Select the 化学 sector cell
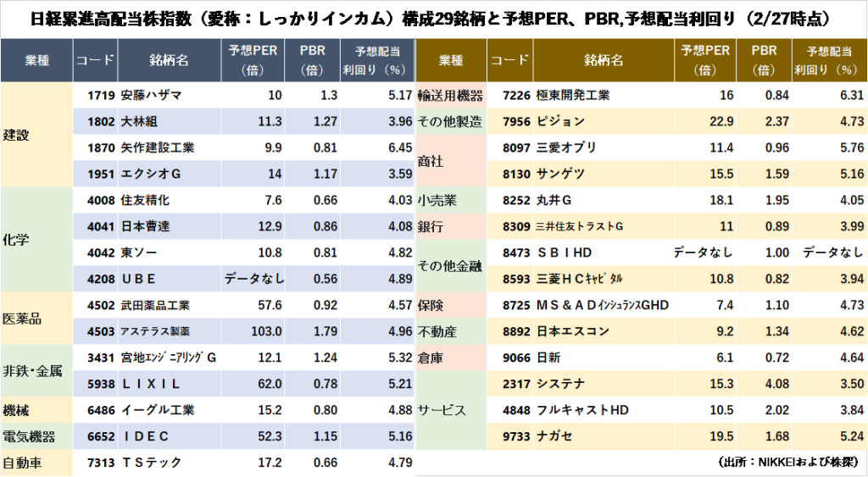 [36, 240]
